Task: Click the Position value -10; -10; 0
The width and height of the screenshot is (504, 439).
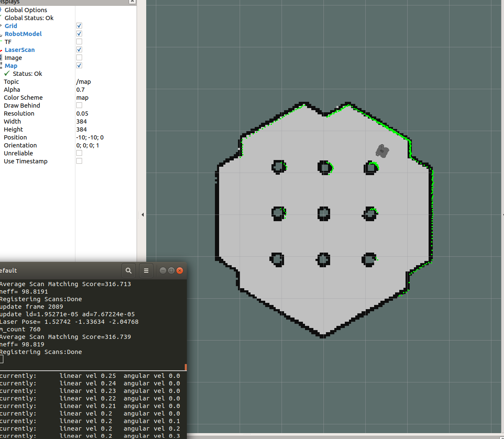Action: pos(106,137)
